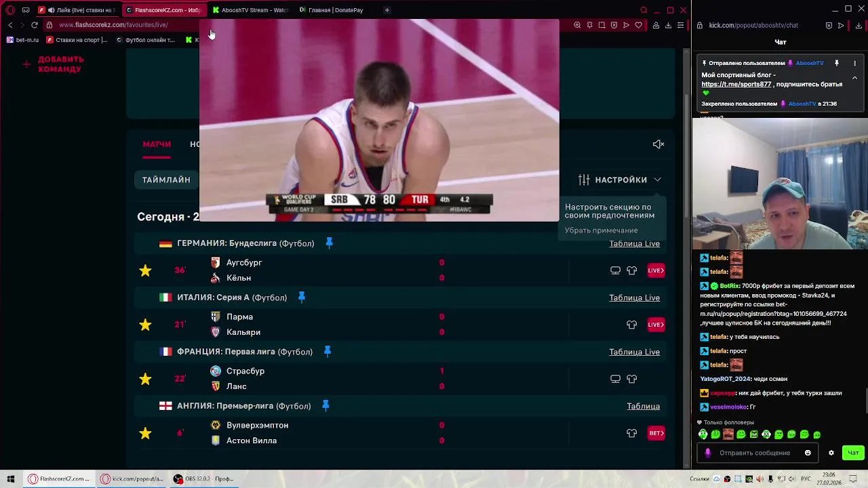This screenshot has height=488, width=868.
Task: Click the jersey icon in Parma row
Action: pos(631,325)
